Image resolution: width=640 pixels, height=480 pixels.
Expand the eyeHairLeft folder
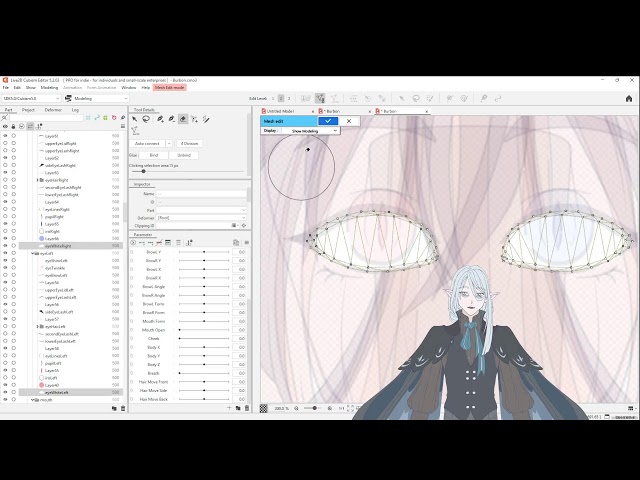tap(38, 327)
